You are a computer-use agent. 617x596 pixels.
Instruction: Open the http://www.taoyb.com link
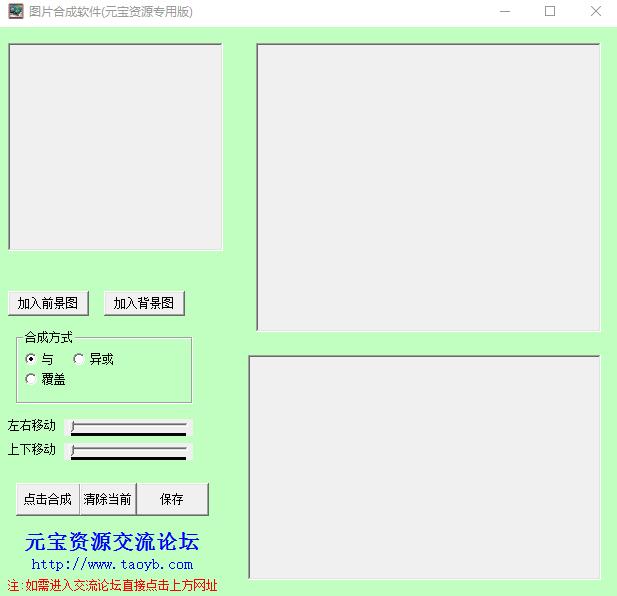112,565
